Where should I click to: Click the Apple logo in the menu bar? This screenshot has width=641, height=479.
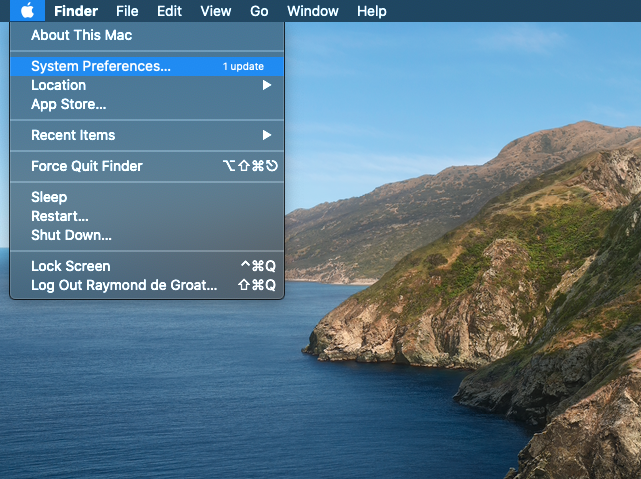tap(28, 11)
